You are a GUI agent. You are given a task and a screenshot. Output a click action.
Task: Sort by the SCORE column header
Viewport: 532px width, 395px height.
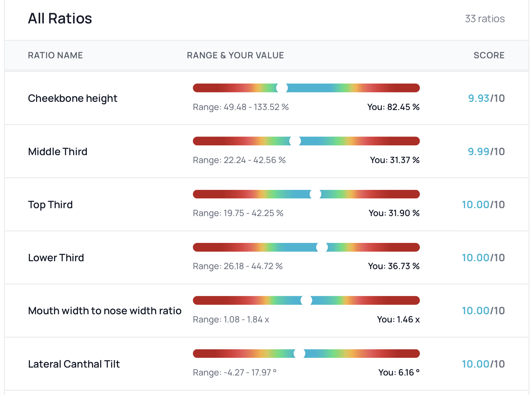point(489,55)
